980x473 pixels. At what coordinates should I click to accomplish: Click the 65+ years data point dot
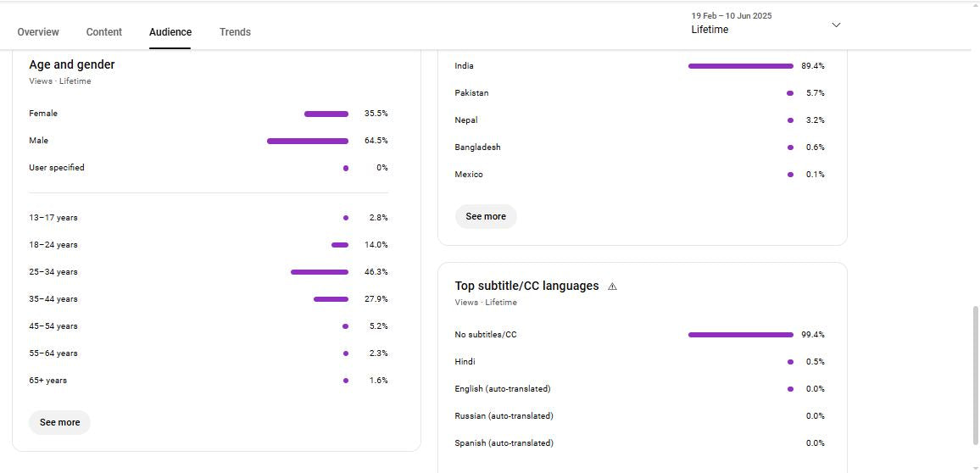[x=346, y=381]
